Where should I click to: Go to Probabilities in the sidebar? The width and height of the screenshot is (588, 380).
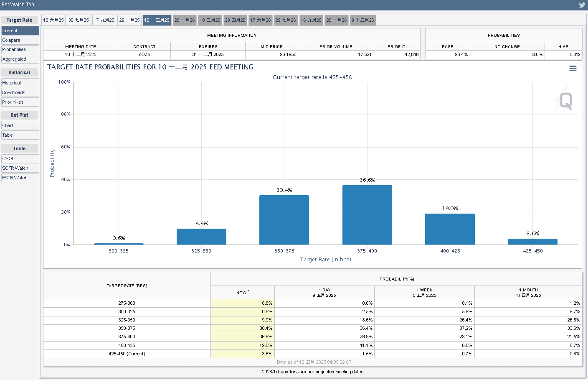14,49
